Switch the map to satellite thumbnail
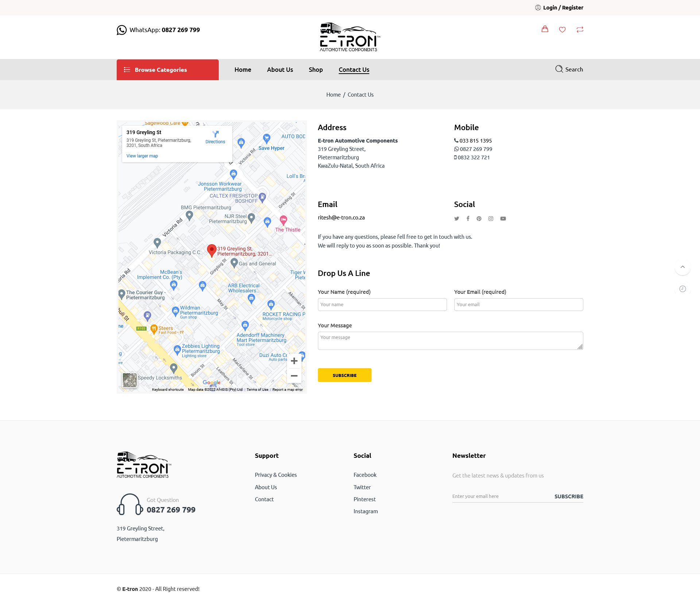 tap(129, 380)
